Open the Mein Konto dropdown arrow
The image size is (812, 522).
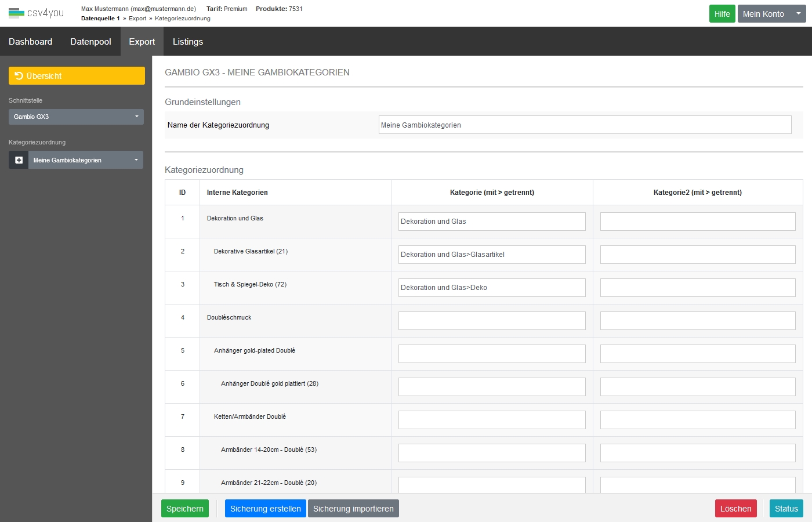pos(798,14)
